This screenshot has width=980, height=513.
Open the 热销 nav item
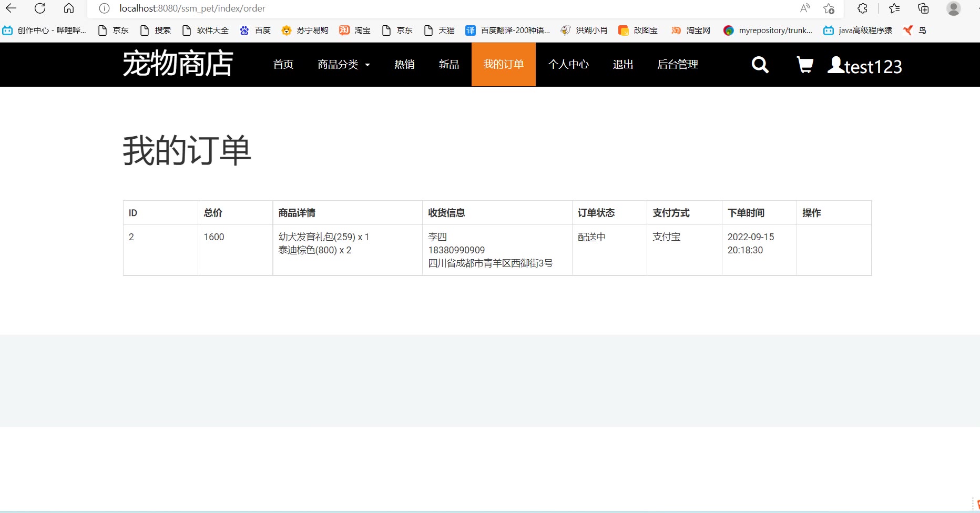coord(404,64)
